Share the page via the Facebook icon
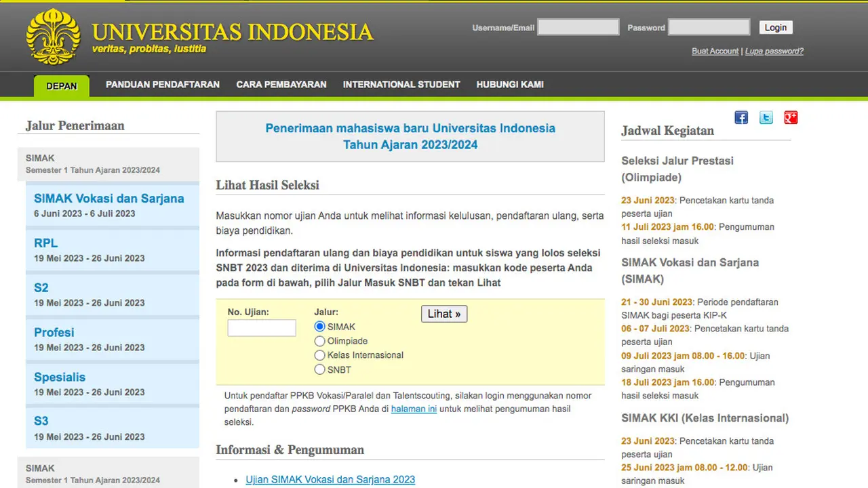The width and height of the screenshot is (868, 488). coord(741,117)
